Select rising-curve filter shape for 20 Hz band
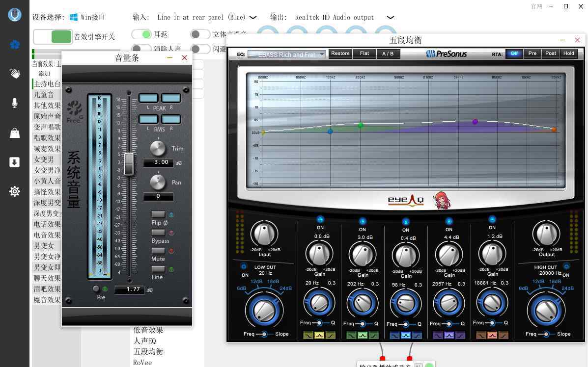The image size is (588, 367). pos(331,335)
